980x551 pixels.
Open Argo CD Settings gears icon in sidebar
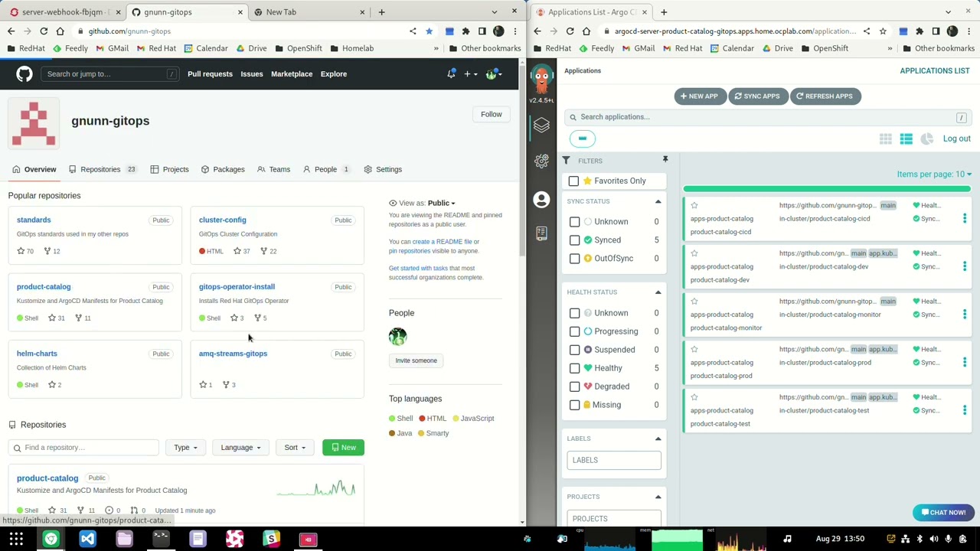point(541,161)
